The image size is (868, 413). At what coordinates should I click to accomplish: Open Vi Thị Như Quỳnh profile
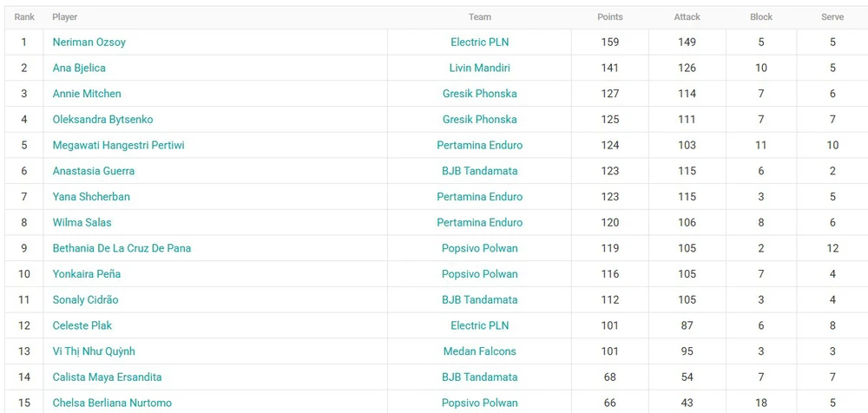click(94, 351)
